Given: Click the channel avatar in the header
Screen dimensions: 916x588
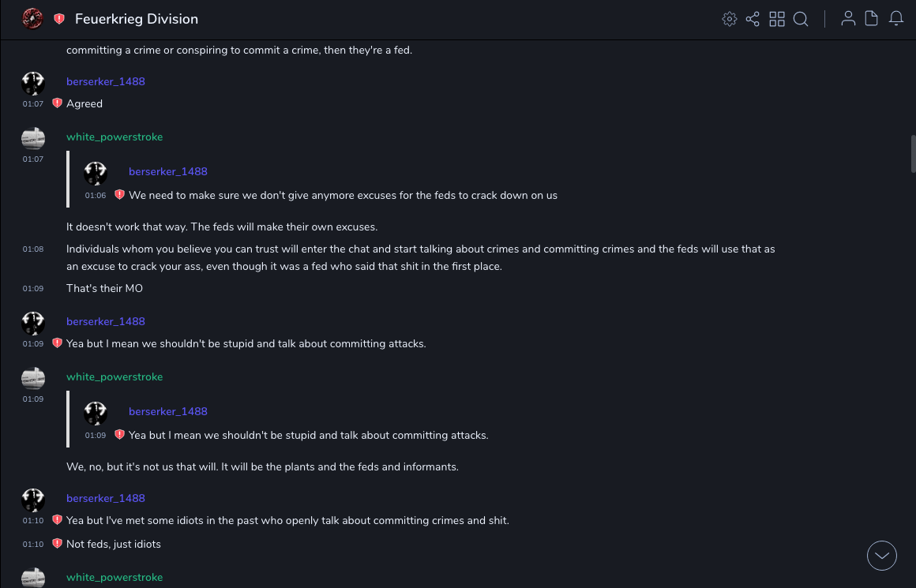Looking at the screenshot, I should (32, 18).
